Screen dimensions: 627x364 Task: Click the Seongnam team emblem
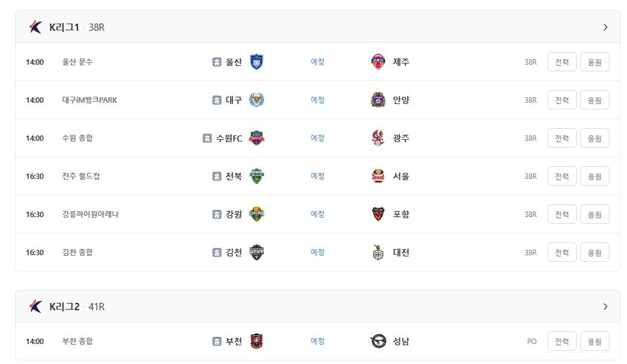click(378, 341)
